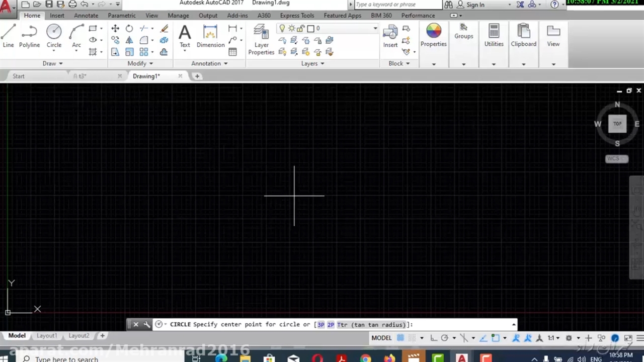Switch to the Layout1 tab
Image resolution: width=644 pixels, height=362 pixels.
click(46, 335)
